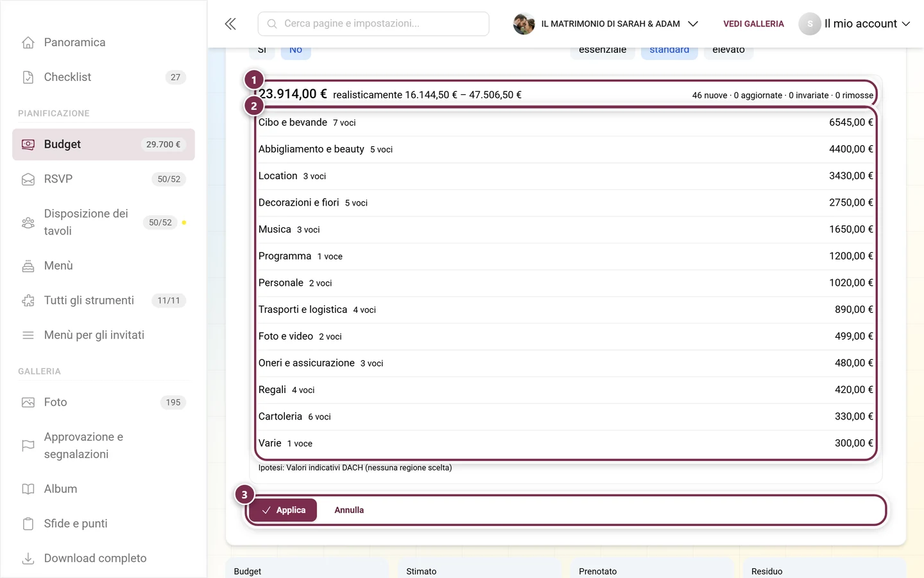Image resolution: width=924 pixels, height=578 pixels.
Task: Open the Budget section in the sidebar
Action: pos(103,144)
